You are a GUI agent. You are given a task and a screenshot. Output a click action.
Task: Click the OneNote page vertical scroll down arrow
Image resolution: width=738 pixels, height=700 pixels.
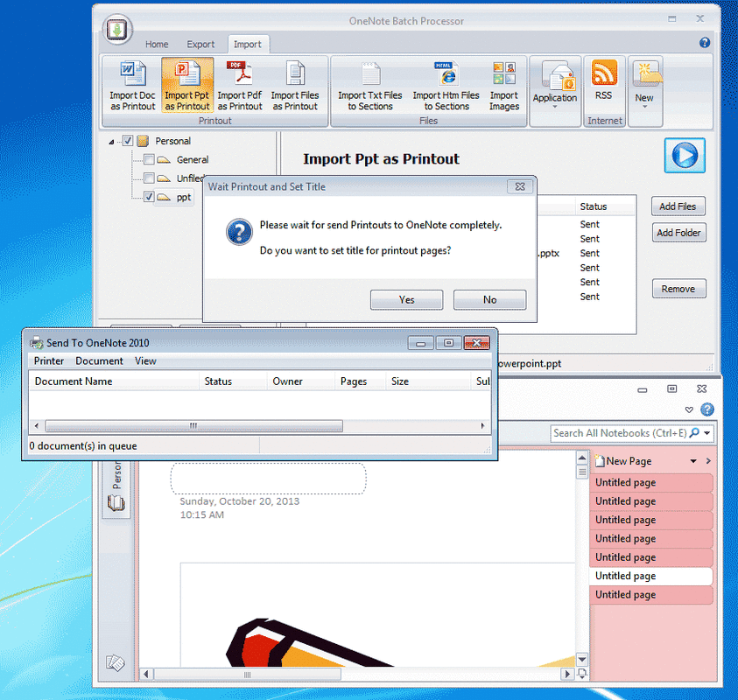(582, 660)
